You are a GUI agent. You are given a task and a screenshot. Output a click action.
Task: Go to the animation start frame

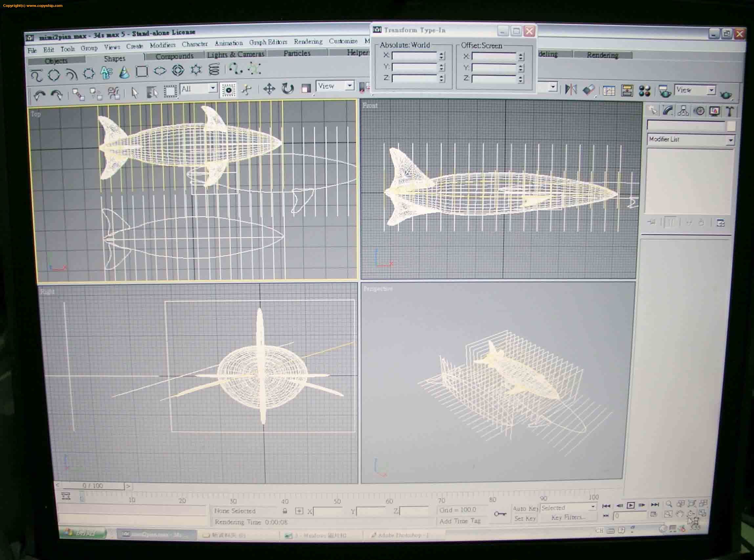point(606,506)
